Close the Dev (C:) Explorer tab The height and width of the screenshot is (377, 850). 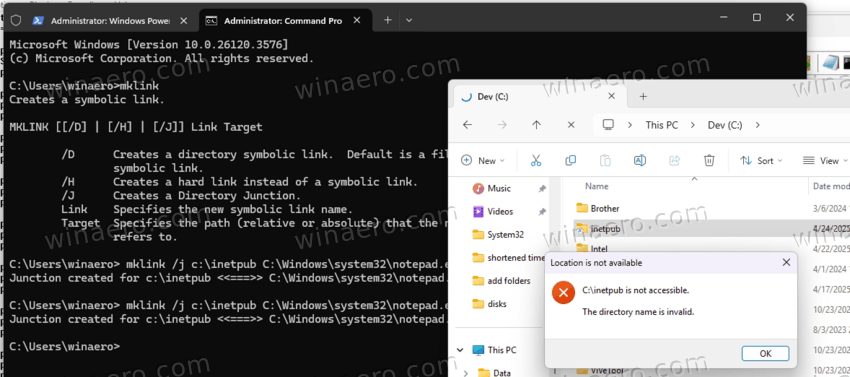[611, 96]
